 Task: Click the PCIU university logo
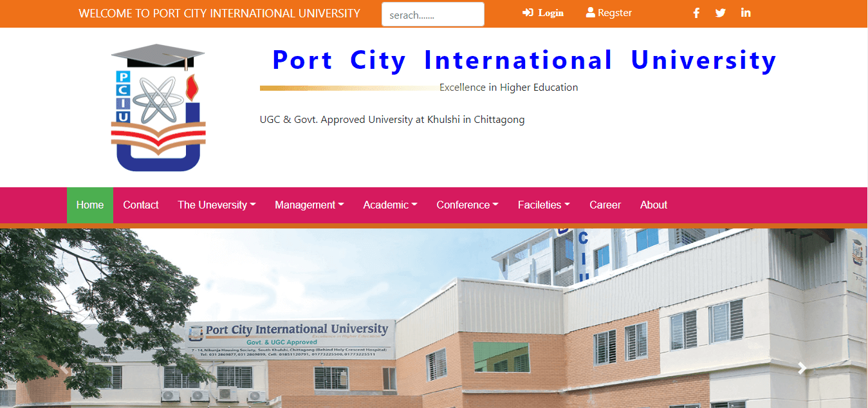[x=158, y=108]
